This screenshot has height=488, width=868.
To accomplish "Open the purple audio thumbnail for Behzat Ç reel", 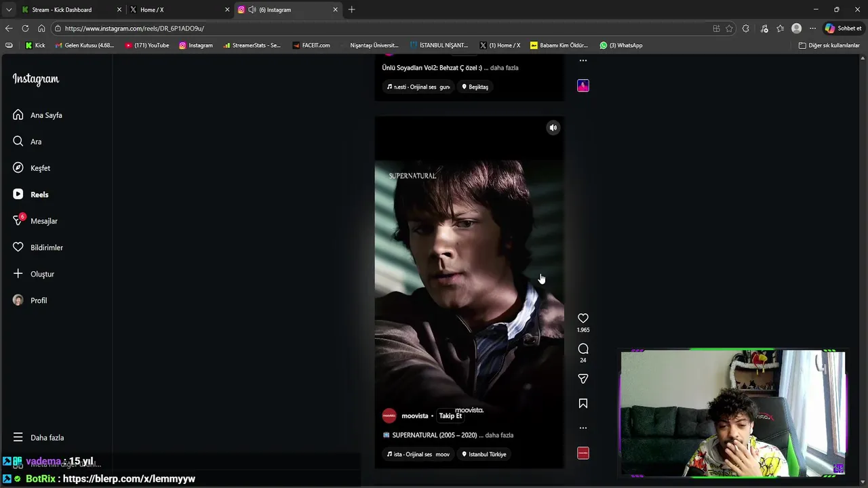I will (583, 85).
